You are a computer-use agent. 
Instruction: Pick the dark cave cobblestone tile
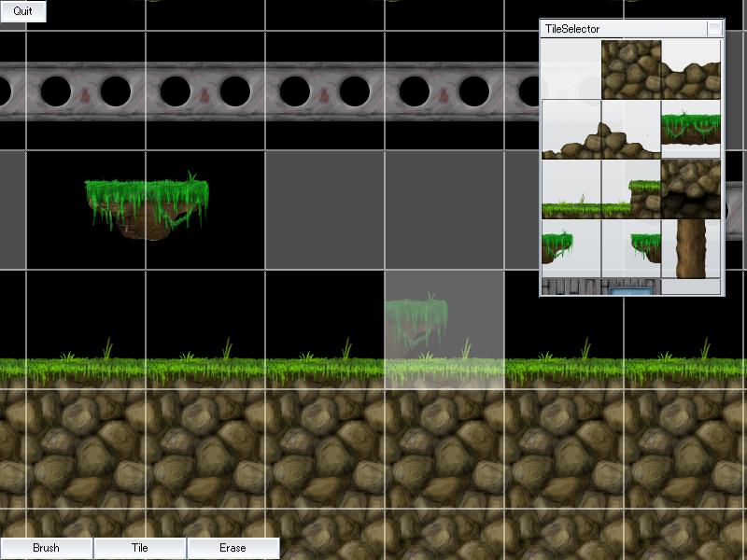point(691,189)
